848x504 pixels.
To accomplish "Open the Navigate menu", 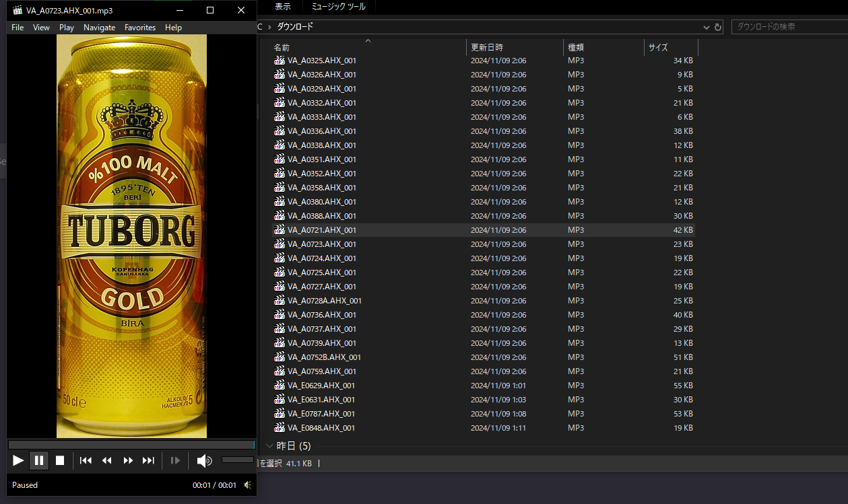I will (99, 28).
